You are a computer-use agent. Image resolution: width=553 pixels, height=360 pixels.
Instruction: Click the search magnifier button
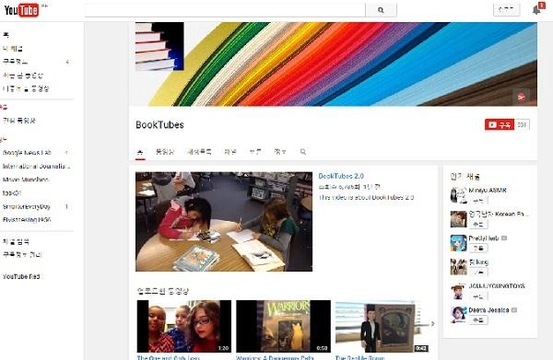[x=381, y=10]
